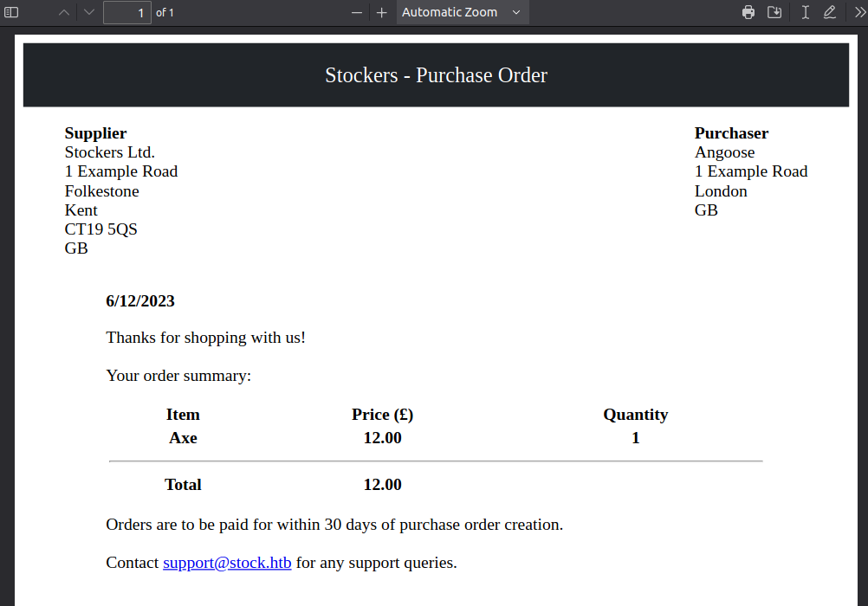Viewport: 868px width, 606px height.
Task: Select the text annotation tool
Action: point(805,12)
